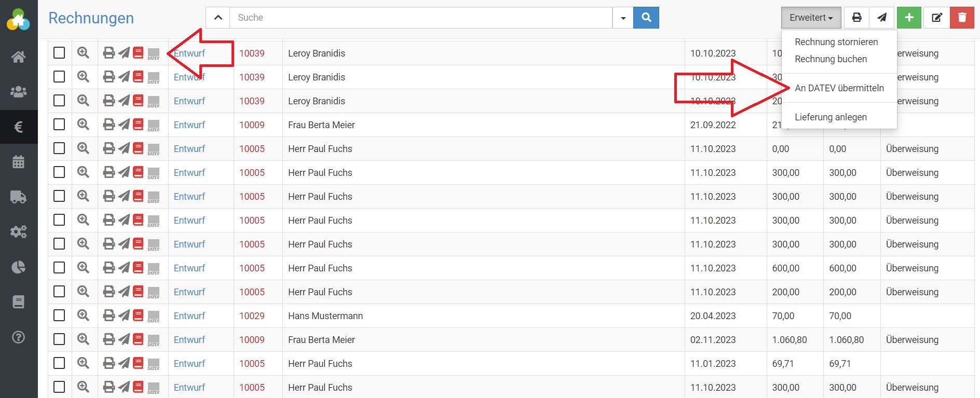
Task: Click the blue search magnifier button
Action: pos(646,18)
